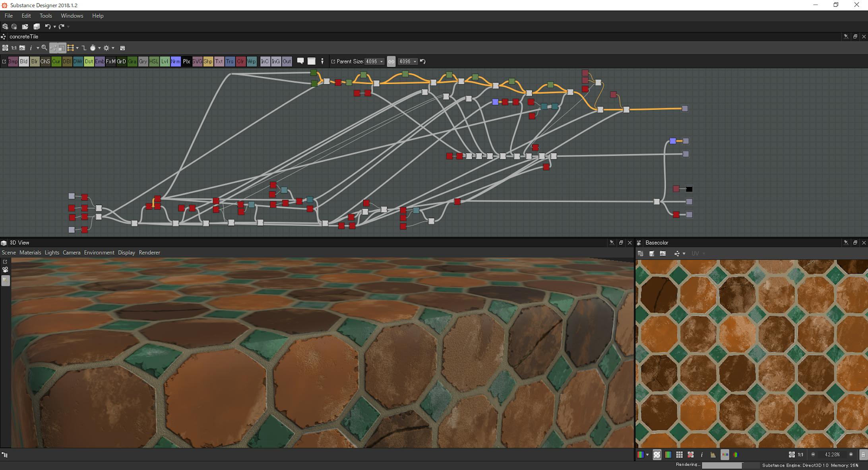Viewport: 868px width, 470px height.
Task: Add a Blur node using the Blr toolbar icon
Action: click(x=34, y=62)
